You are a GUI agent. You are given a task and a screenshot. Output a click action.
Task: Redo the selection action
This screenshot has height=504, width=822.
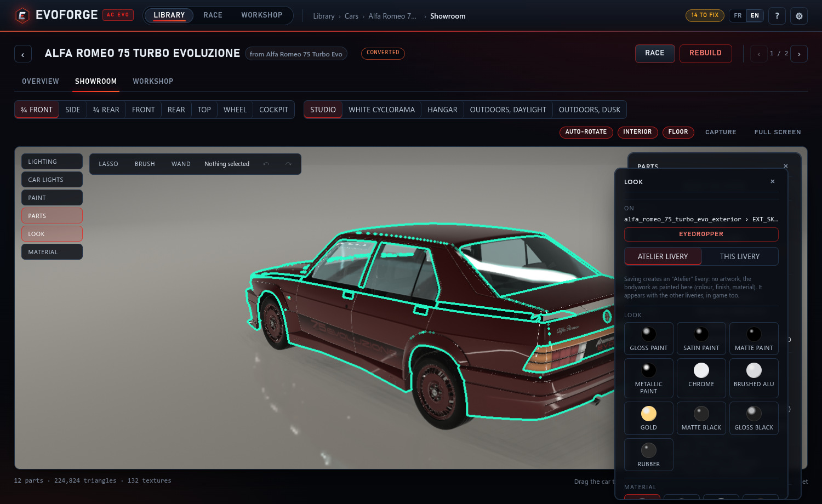[288, 164]
